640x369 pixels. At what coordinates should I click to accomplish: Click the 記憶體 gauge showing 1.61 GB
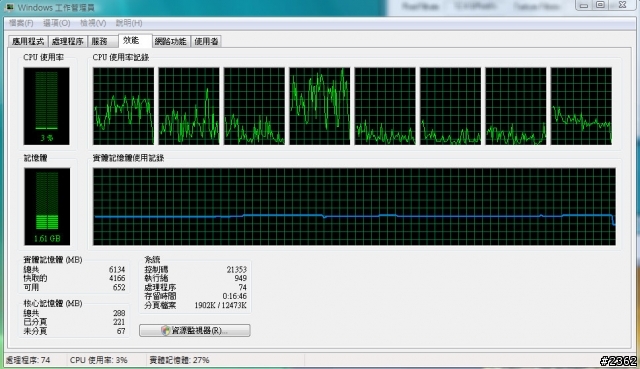[x=47, y=207]
